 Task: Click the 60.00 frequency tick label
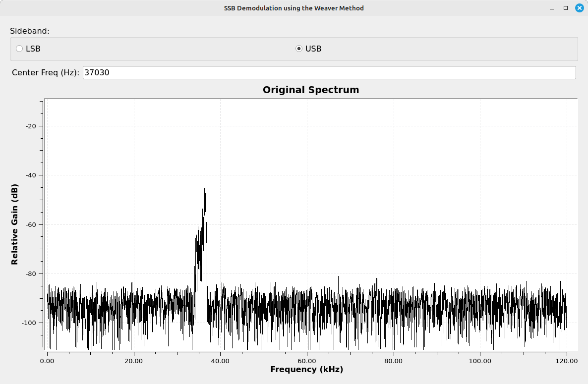(307, 361)
